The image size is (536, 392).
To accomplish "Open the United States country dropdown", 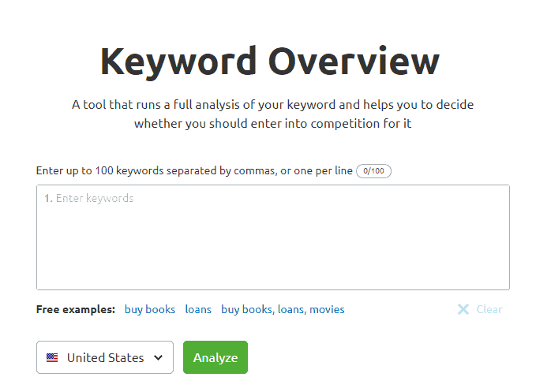I will click(105, 357).
